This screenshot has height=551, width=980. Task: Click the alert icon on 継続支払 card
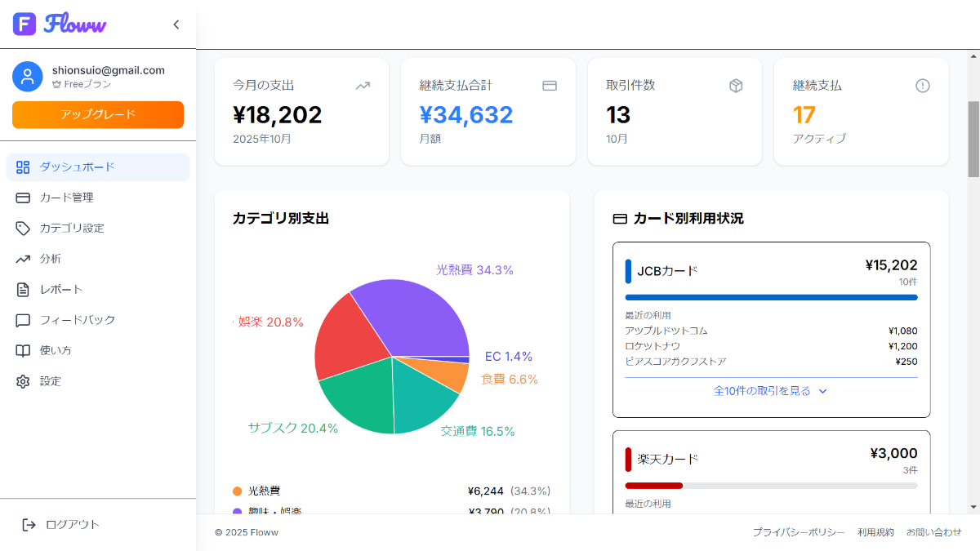922,86
